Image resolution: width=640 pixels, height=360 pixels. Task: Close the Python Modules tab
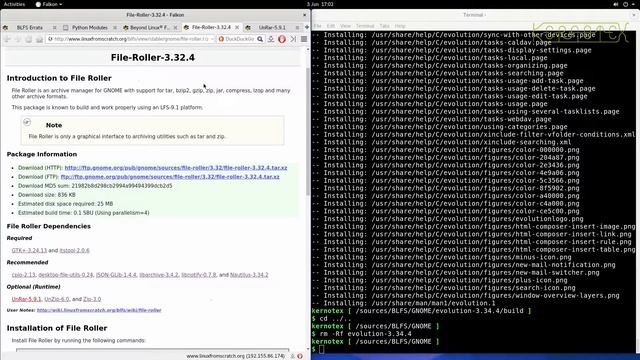(115, 27)
